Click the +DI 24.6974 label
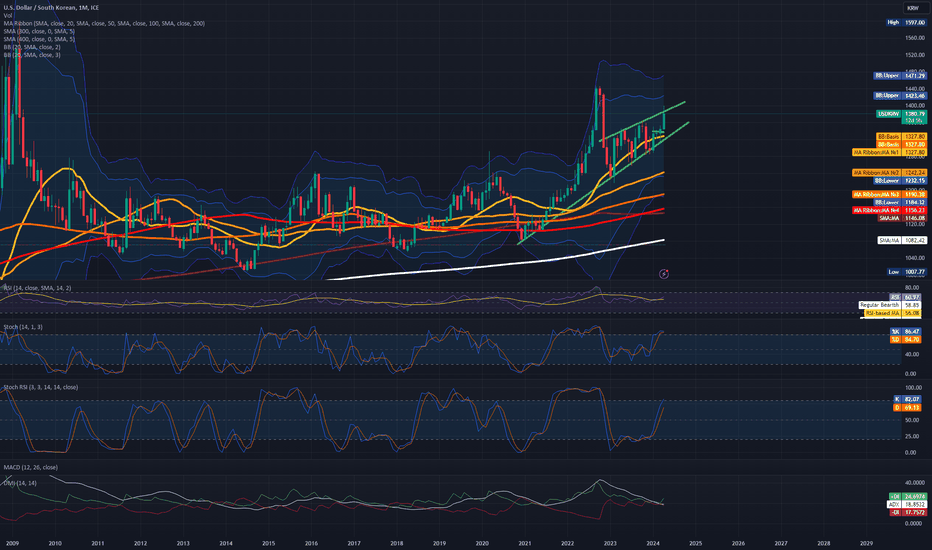Viewport: 932px width, 550px height. [x=907, y=496]
